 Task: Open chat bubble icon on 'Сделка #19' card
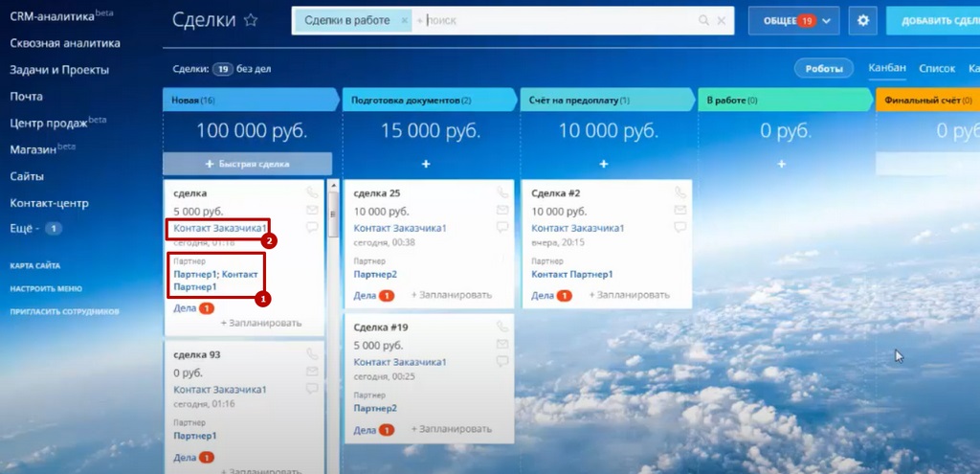[502, 361]
